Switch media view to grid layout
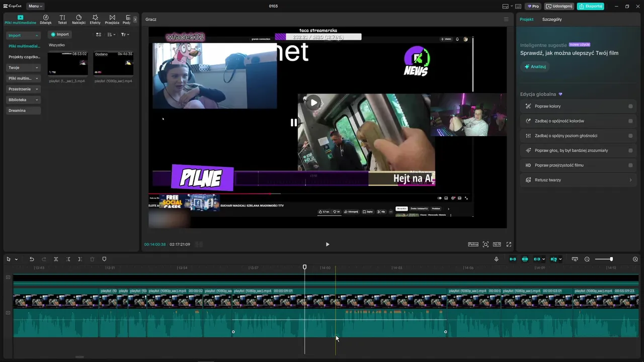 pos(99,34)
